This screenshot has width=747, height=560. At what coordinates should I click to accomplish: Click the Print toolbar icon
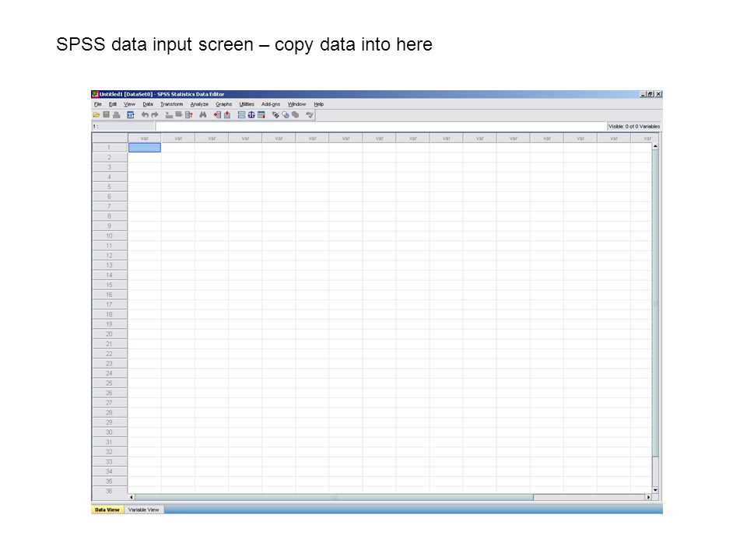(116, 115)
